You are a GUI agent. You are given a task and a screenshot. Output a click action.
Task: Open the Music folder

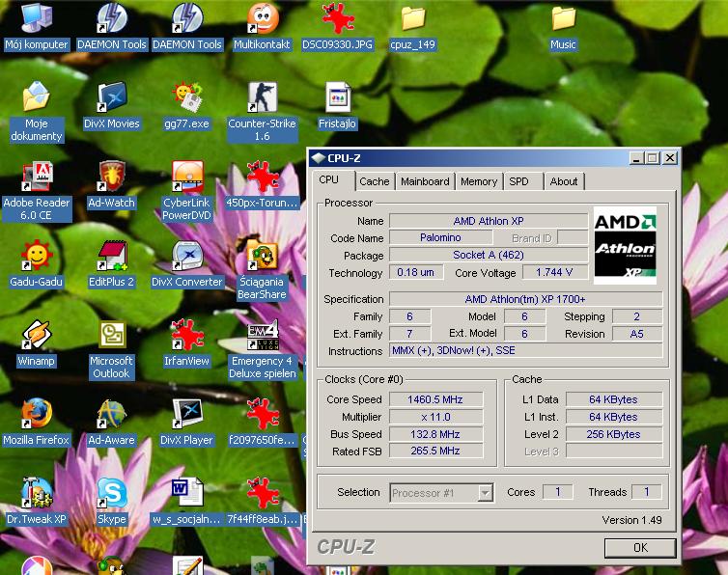point(563,18)
